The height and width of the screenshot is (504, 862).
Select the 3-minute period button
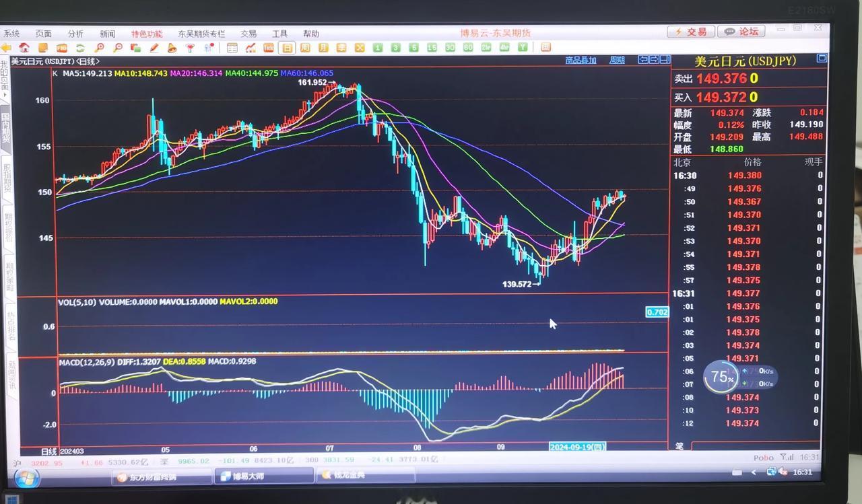[395, 47]
